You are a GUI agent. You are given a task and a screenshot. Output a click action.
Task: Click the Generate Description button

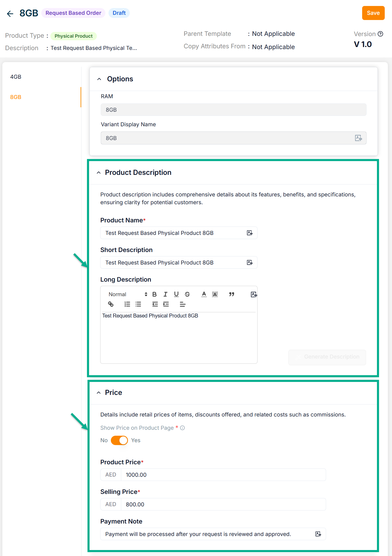(x=327, y=357)
